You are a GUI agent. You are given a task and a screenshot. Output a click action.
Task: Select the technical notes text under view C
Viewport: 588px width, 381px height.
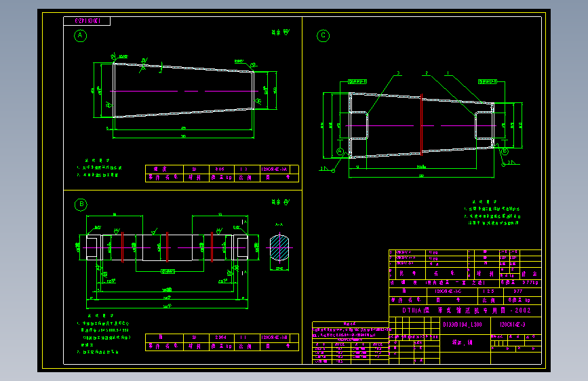[492, 213]
